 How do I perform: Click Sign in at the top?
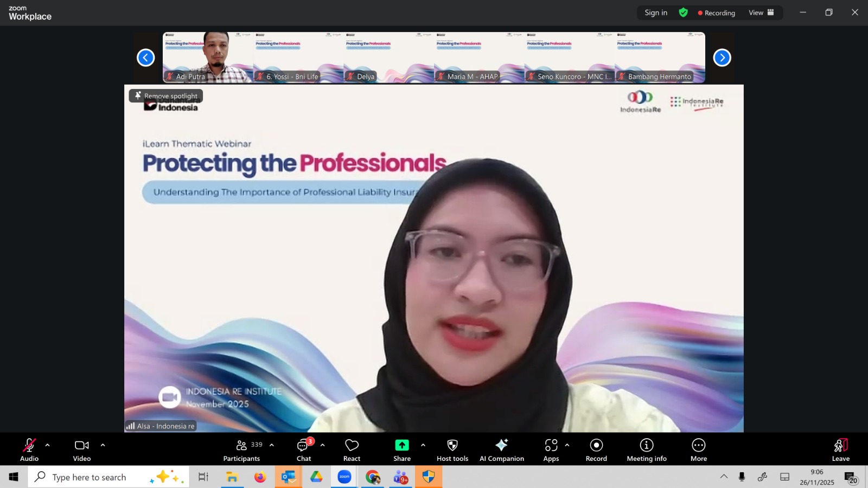pyautogui.click(x=656, y=12)
